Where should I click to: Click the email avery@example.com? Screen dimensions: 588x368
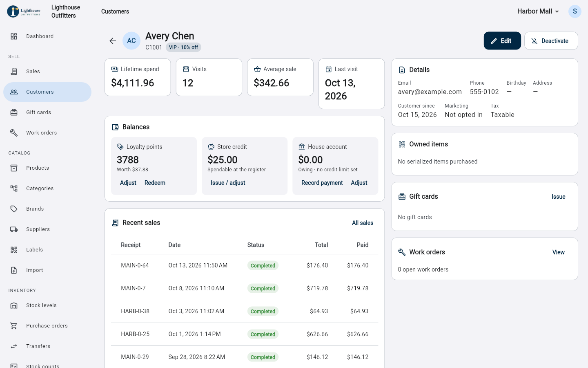(430, 92)
